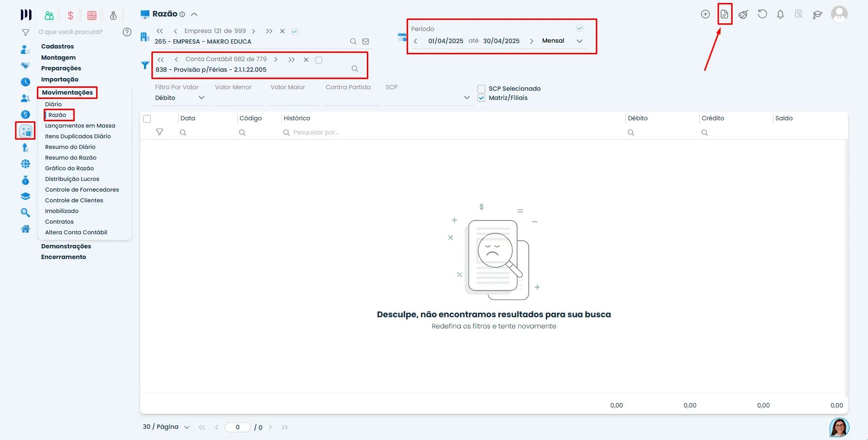The height and width of the screenshot is (440, 868).
Task: Uncheck the Matriz/Filiais checkbox
Action: [481, 98]
